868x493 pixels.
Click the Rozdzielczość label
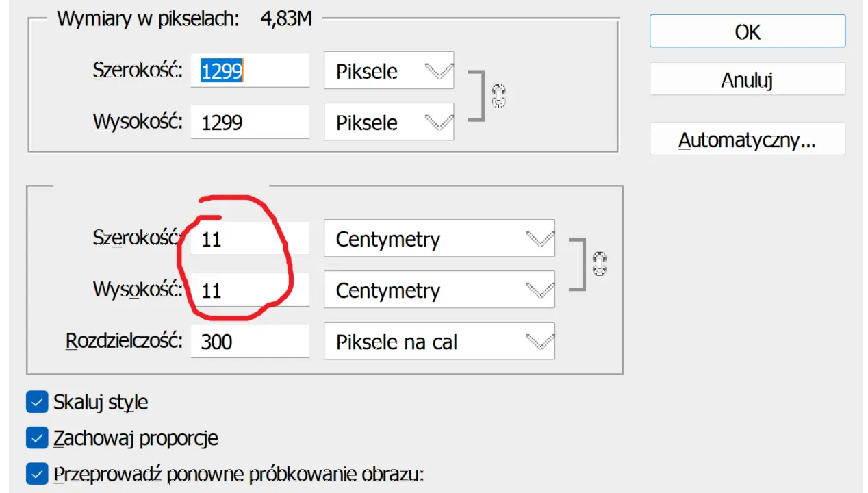click(124, 340)
